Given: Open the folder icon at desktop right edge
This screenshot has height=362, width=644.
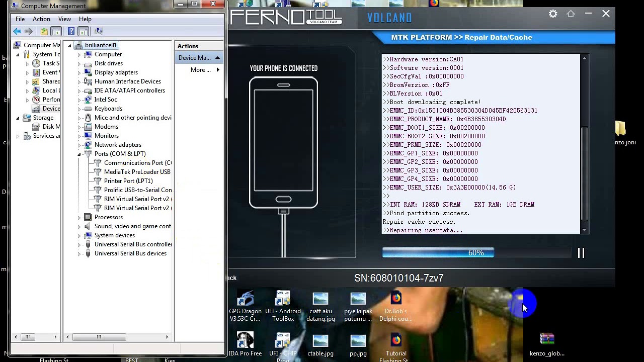Looking at the screenshot, I should tap(620, 129).
